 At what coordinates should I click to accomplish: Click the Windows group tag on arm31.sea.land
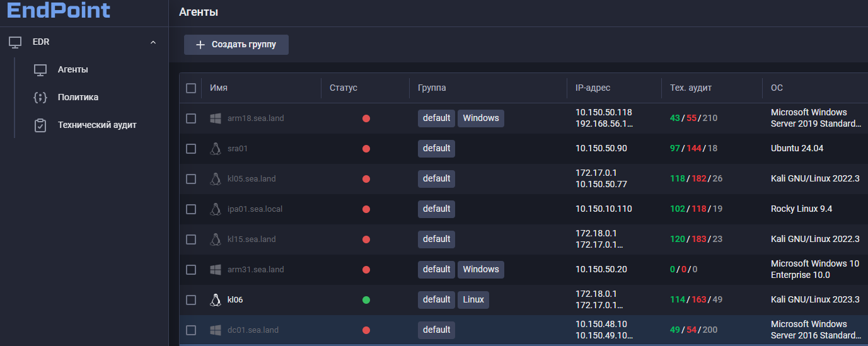tap(480, 270)
